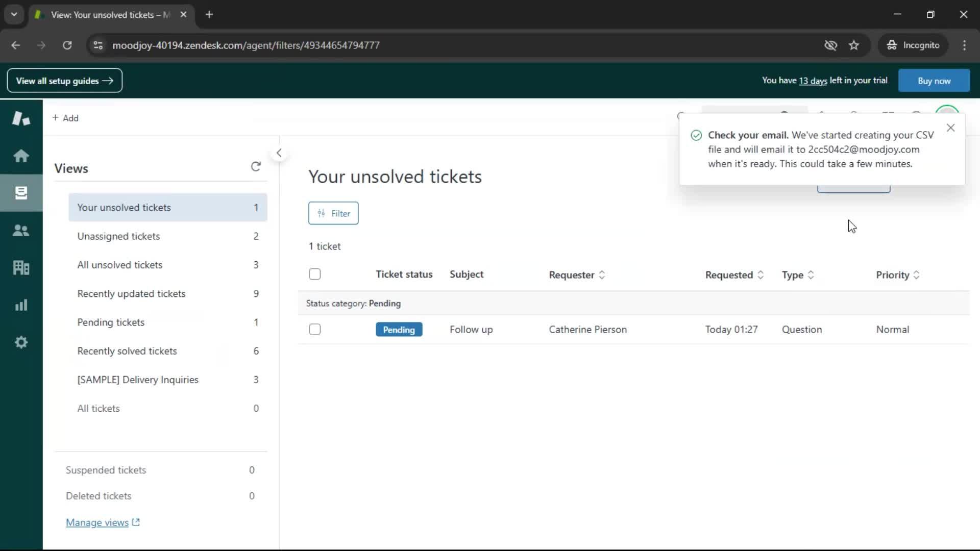Refresh the Views list
This screenshot has height=551, width=980.
(256, 167)
